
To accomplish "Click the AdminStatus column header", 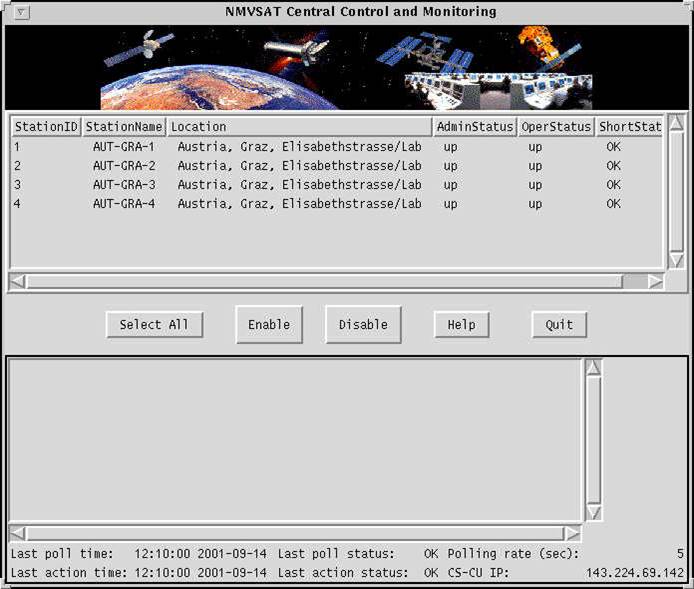I will (x=474, y=127).
